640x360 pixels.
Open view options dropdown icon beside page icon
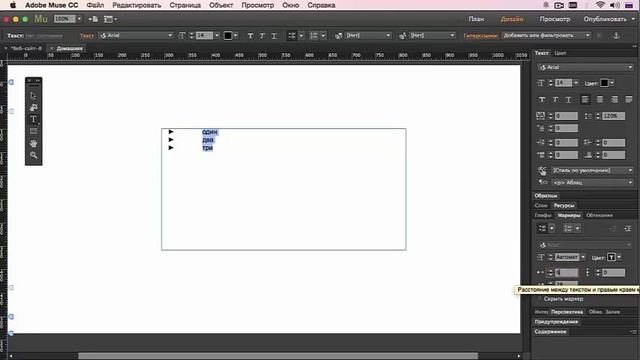point(110,19)
